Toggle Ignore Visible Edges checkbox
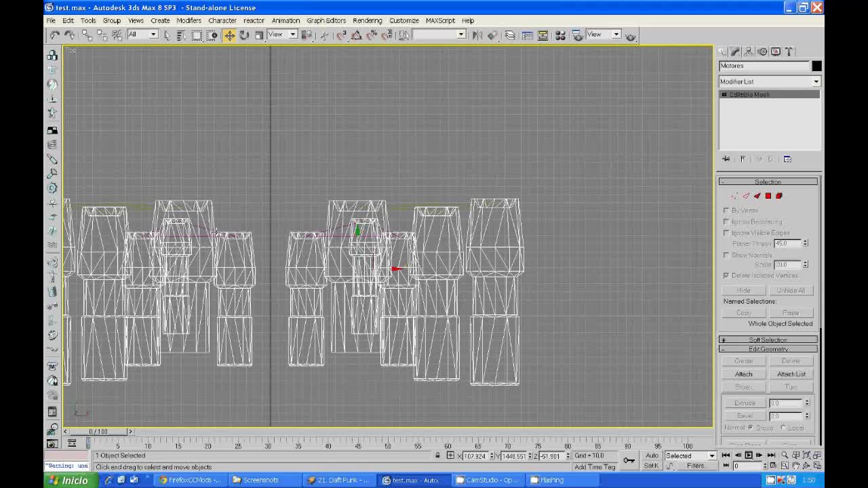The image size is (868, 488). (x=726, y=232)
